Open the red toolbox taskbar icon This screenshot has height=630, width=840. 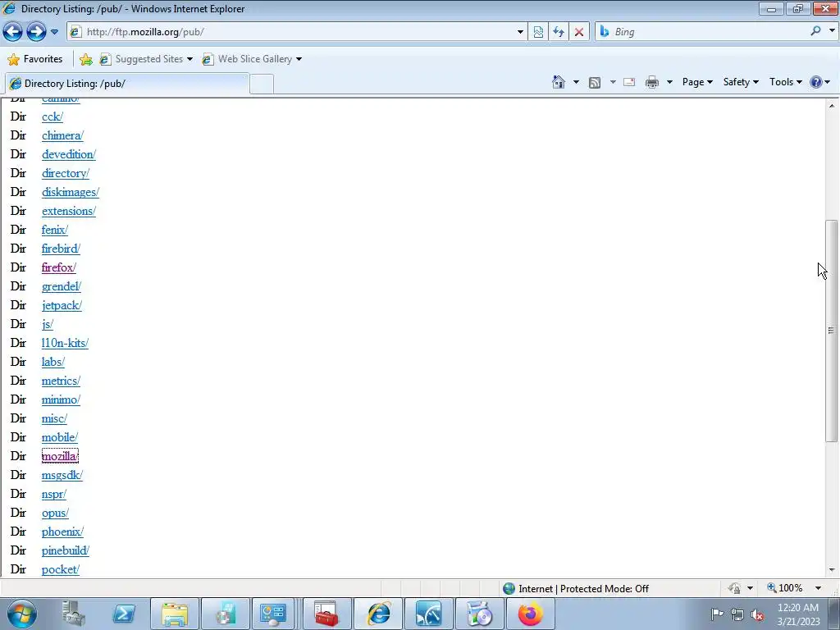click(326, 614)
